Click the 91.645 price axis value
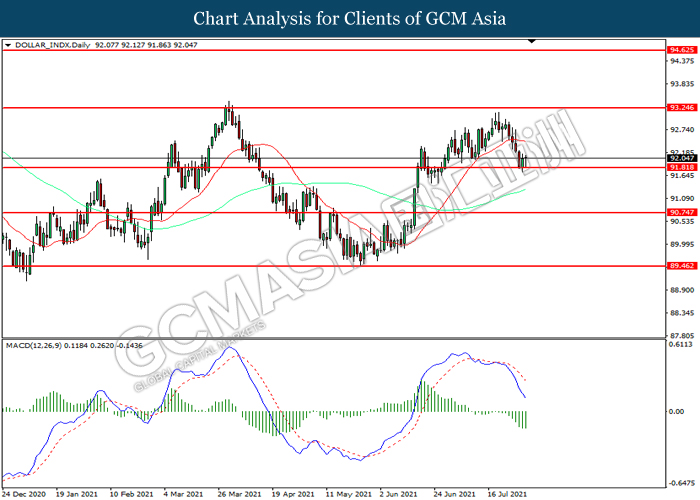The image size is (700, 500). click(x=682, y=175)
